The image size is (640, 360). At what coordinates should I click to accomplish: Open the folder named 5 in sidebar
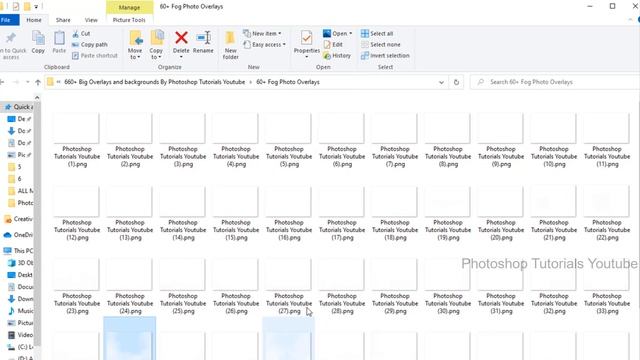(x=16, y=167)
